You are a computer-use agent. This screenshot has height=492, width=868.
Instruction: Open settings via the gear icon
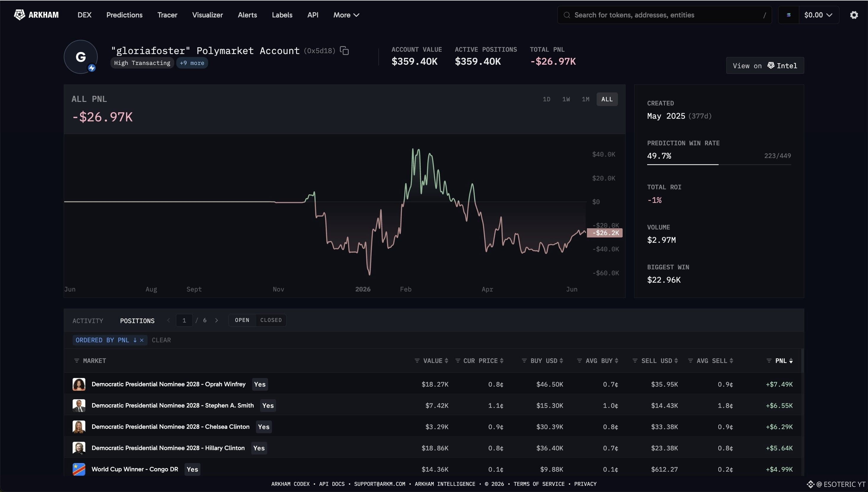[x=854, y=15]
